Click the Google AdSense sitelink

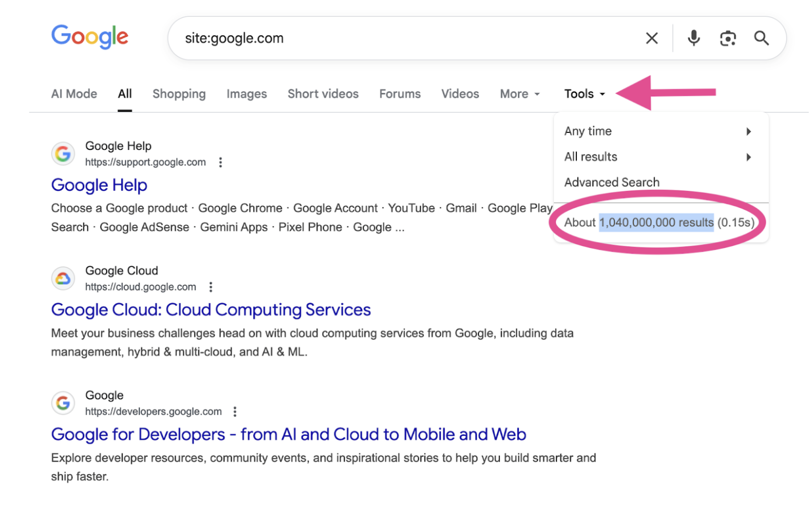point(144,227)
